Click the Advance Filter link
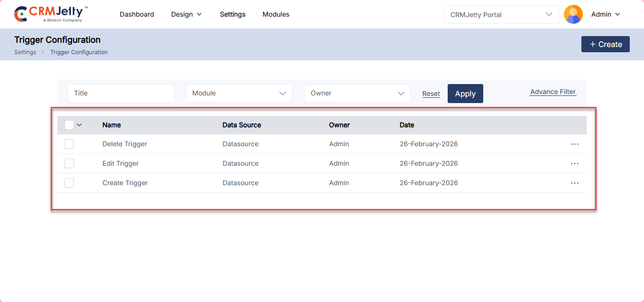This screenshot has width=644, height=302. 552,92
